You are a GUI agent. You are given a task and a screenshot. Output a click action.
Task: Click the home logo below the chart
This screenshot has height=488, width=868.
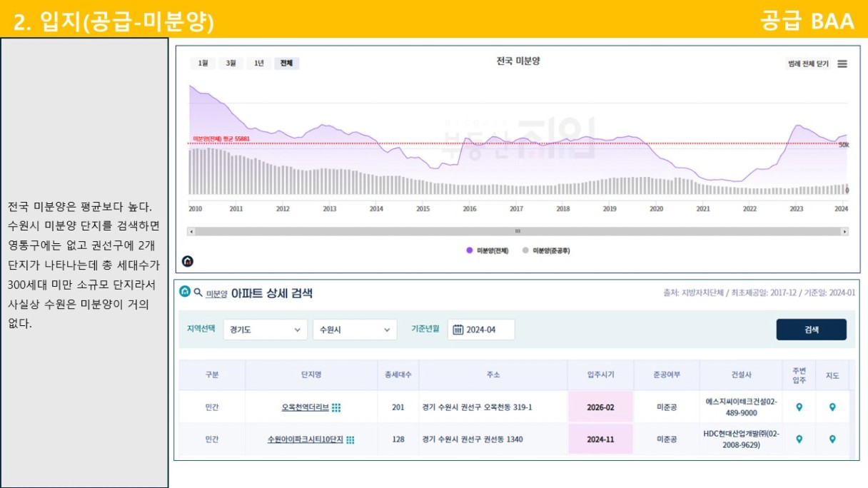(188, 261)
